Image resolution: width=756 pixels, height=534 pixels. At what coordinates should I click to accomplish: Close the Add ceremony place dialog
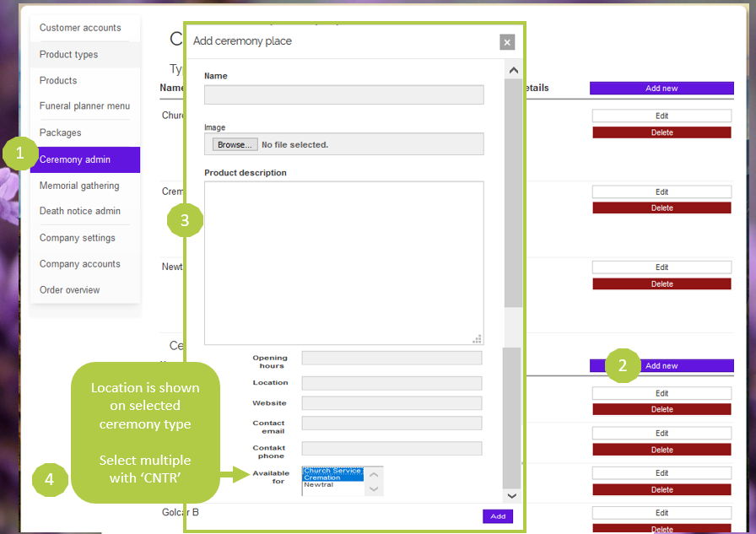tap(506, 42)
